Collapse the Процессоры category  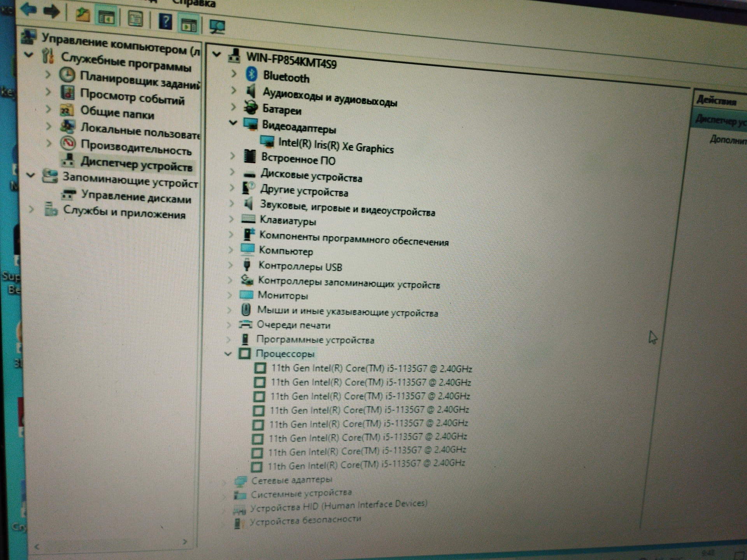228,353
